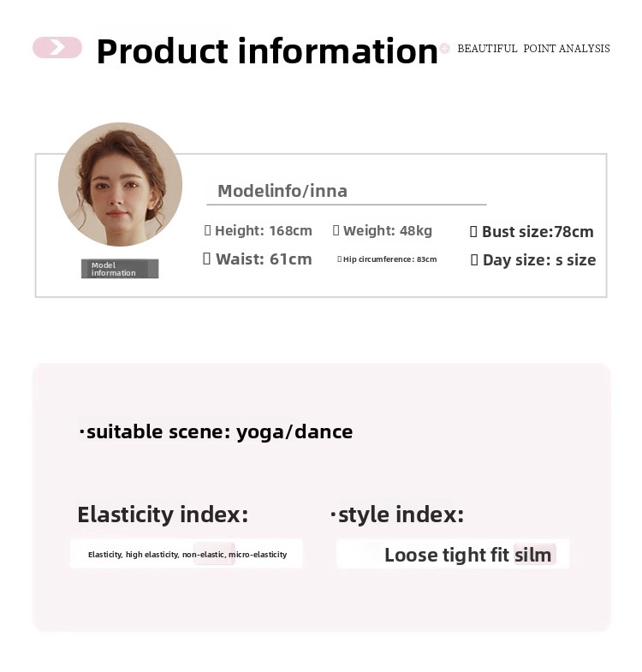Click the small icon before Bust size:78cm
Image resolution: width=642 pixels, height=672 pixels.
pyautogui.click(x=474, y=231)
